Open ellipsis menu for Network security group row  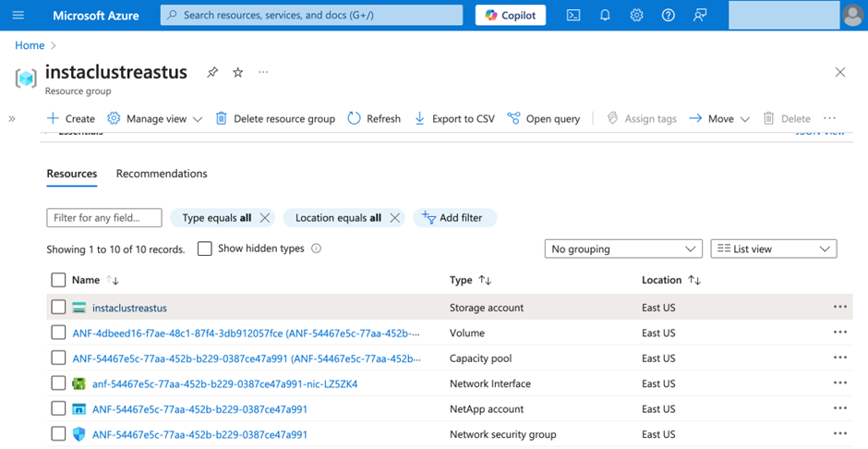[x=839, y=433]
